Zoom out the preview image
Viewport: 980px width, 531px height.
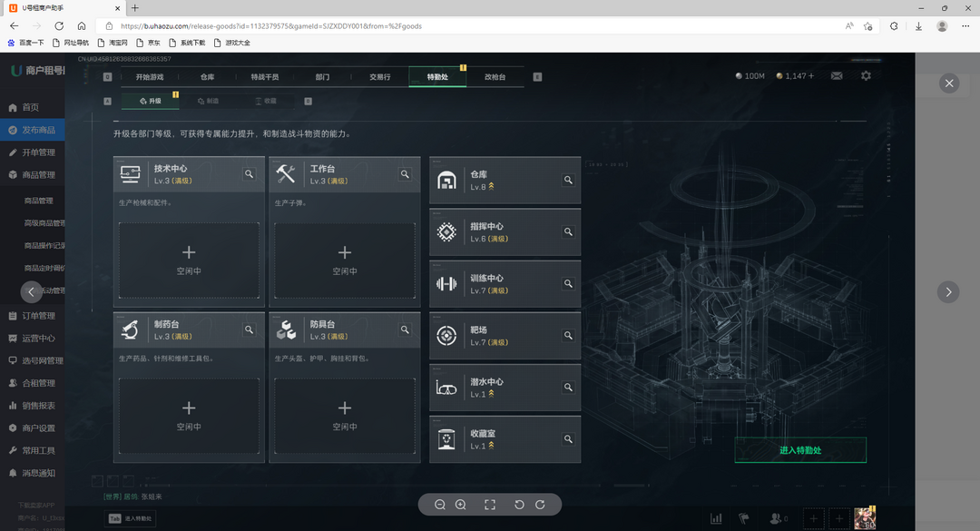[440, 505]
